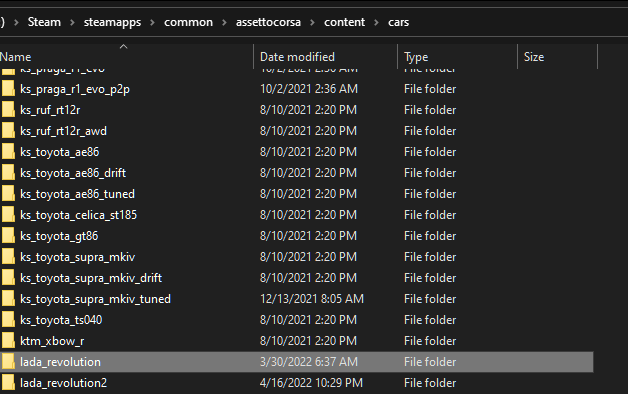The image size is (628, 394).
Task: Go to assettocorsa in the address bar
Action: [x=268, y=22]
